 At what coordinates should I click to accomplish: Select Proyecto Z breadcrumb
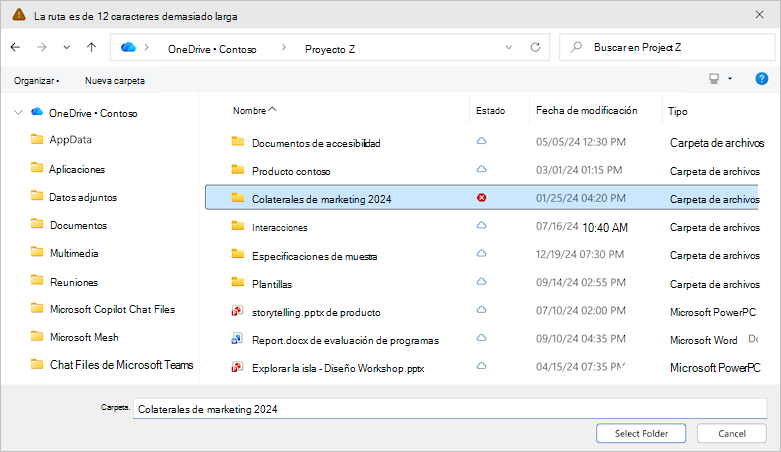point(330,49)
